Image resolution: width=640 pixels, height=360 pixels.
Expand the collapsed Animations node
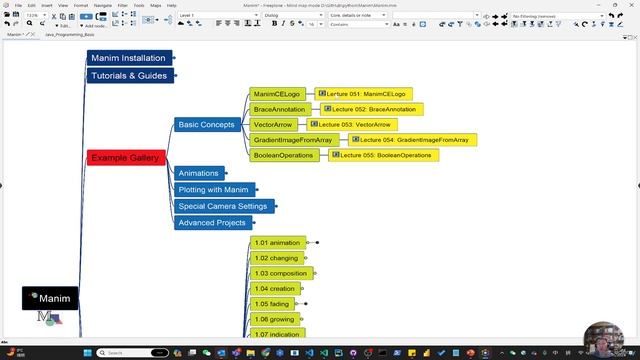pos(227,173)
